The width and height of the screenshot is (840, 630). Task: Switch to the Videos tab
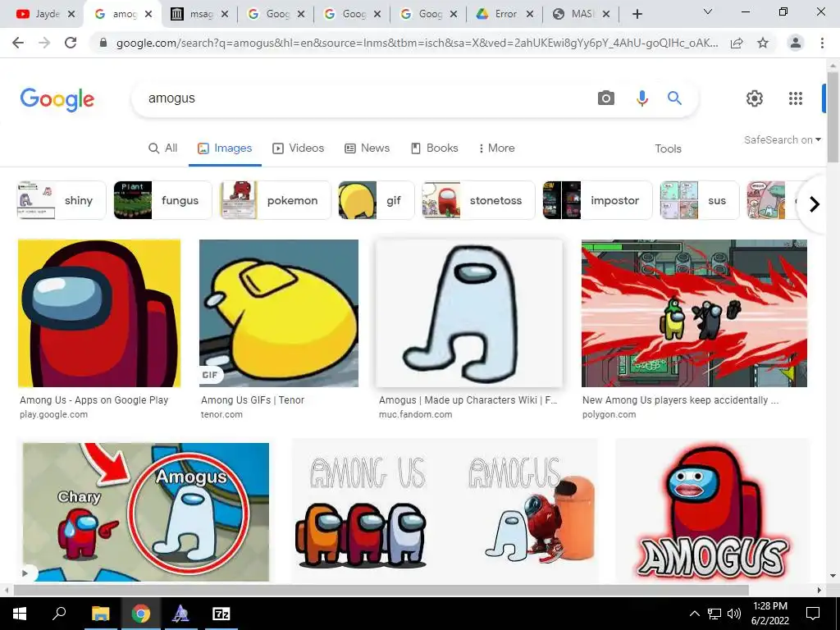pos(299,148)
